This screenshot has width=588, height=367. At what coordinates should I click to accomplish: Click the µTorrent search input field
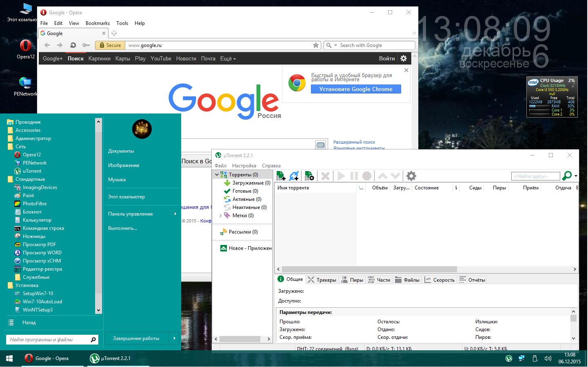535,176
